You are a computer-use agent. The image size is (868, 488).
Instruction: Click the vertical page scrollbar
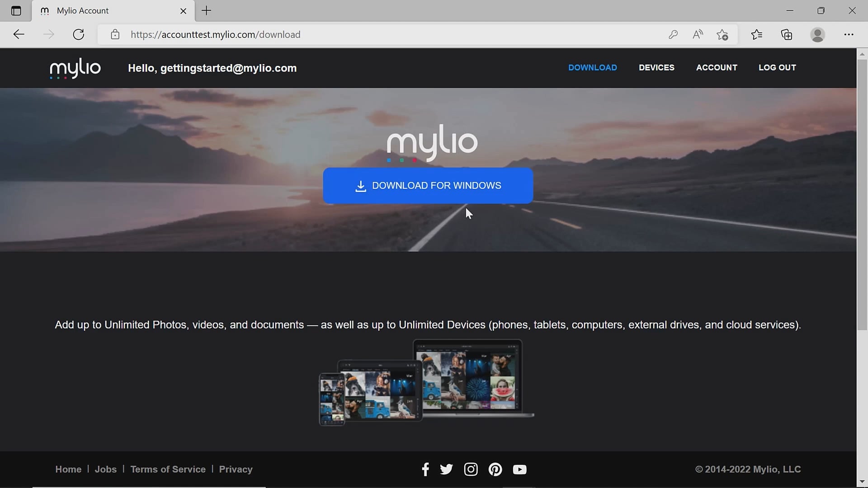point(863,181)
